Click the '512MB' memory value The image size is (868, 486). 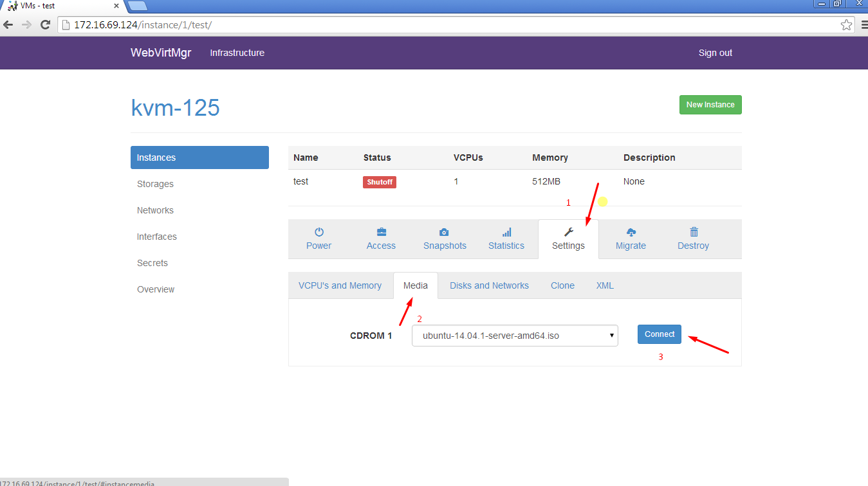pos(546,181)
